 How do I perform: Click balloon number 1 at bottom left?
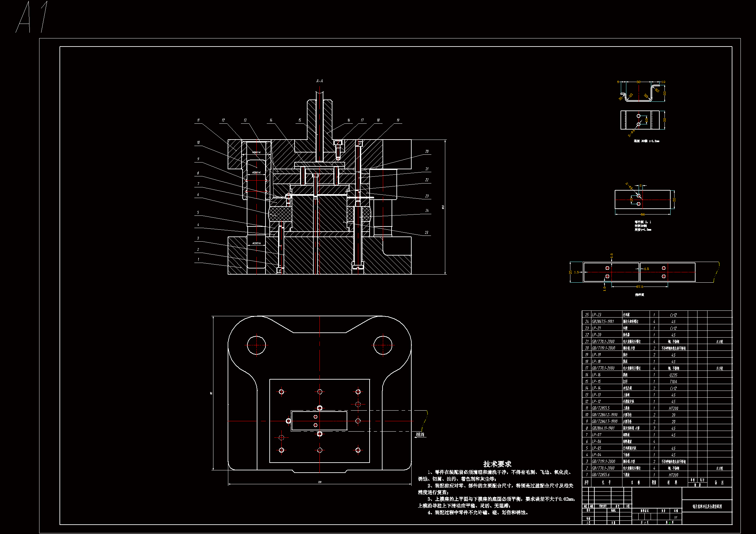pos(198,259)
